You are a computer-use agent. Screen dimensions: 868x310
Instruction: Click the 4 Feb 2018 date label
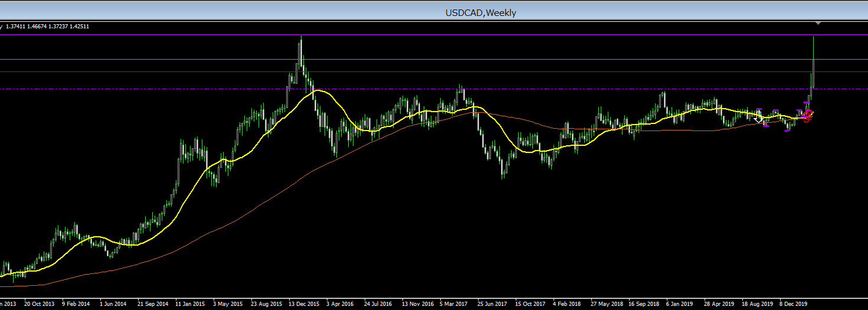(x=566, y=304)
